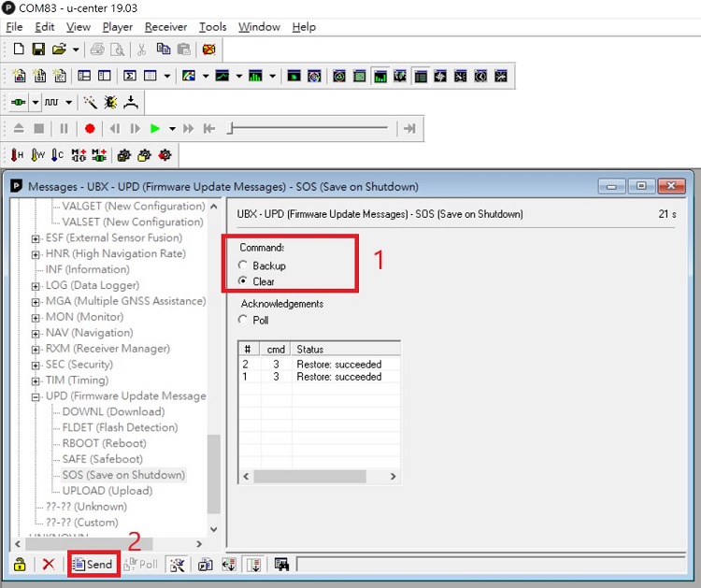Screen dimensions: 701x588
Task: Open the Receiver menu
Action: [x=165, y=27]
